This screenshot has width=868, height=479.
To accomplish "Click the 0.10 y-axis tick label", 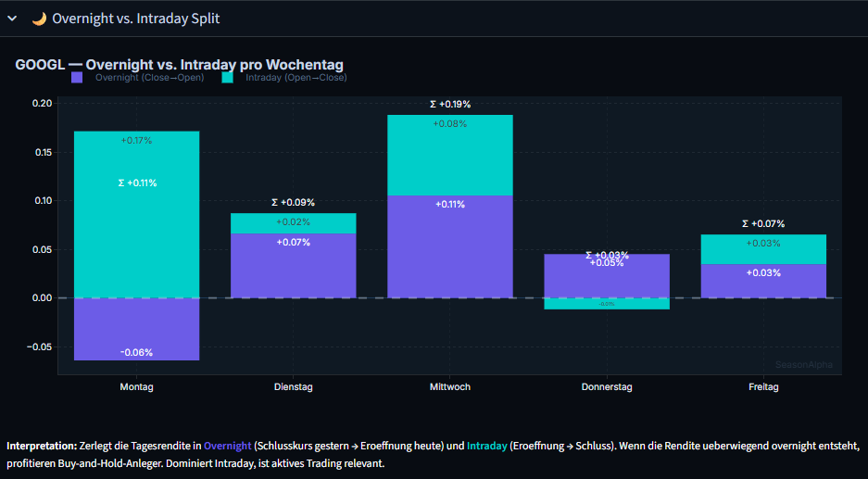I will (43, 201).
